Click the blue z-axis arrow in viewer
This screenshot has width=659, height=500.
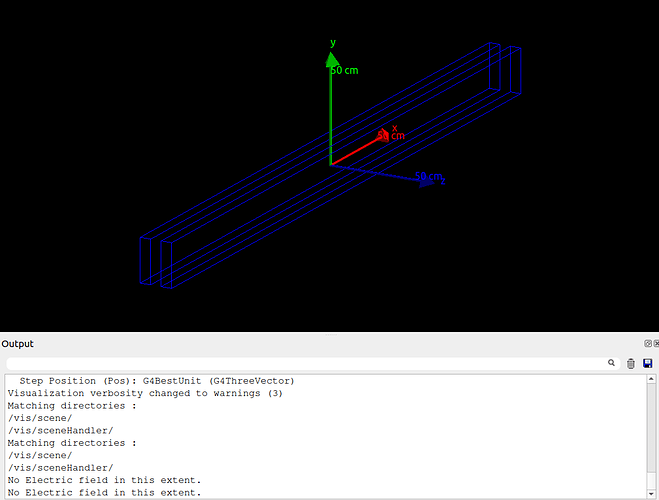pyautogui.click(x=382, y=175)
